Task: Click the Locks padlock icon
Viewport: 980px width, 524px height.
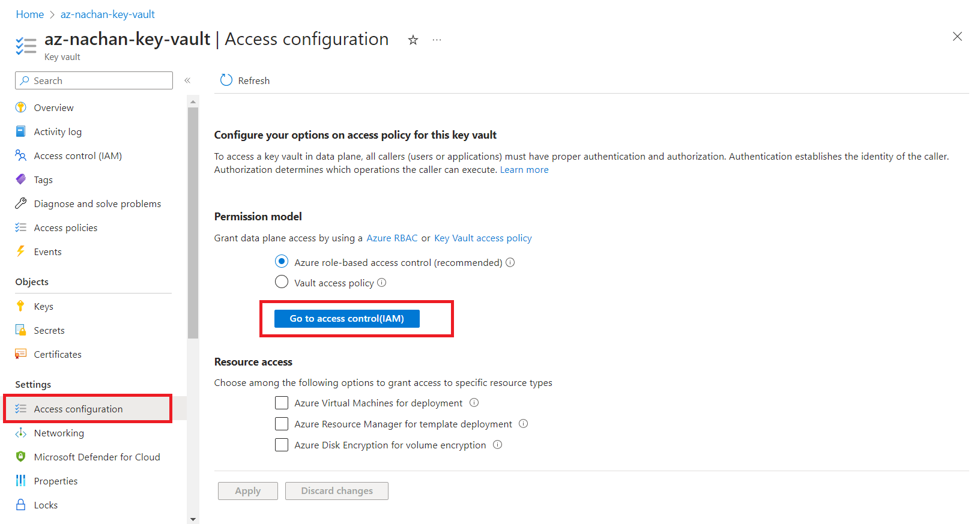Action: [x=21, y=505]
